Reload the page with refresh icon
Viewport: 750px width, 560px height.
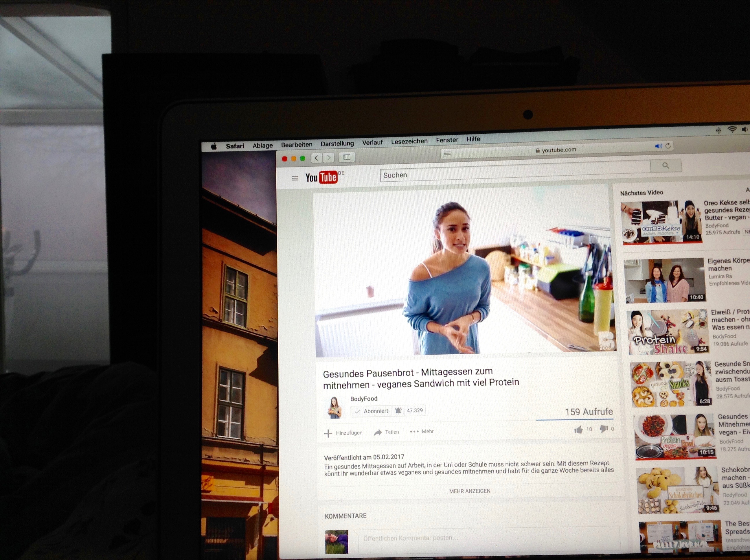pos(668,146)
